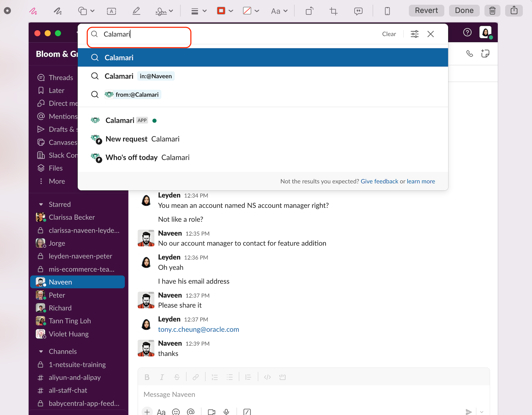Click the Signature tool icon

[161, 11]
